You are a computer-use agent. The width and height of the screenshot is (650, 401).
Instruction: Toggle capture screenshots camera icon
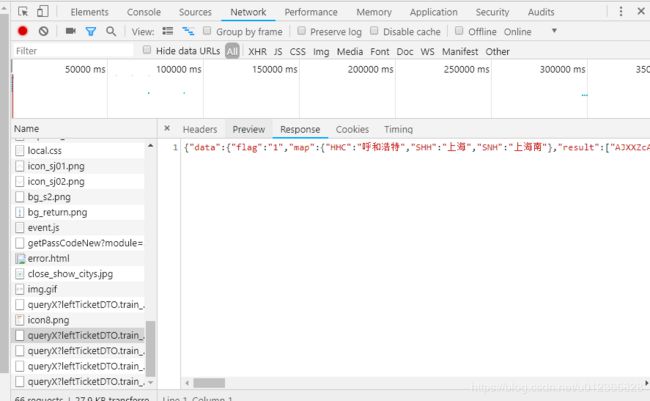pos(71,31)
